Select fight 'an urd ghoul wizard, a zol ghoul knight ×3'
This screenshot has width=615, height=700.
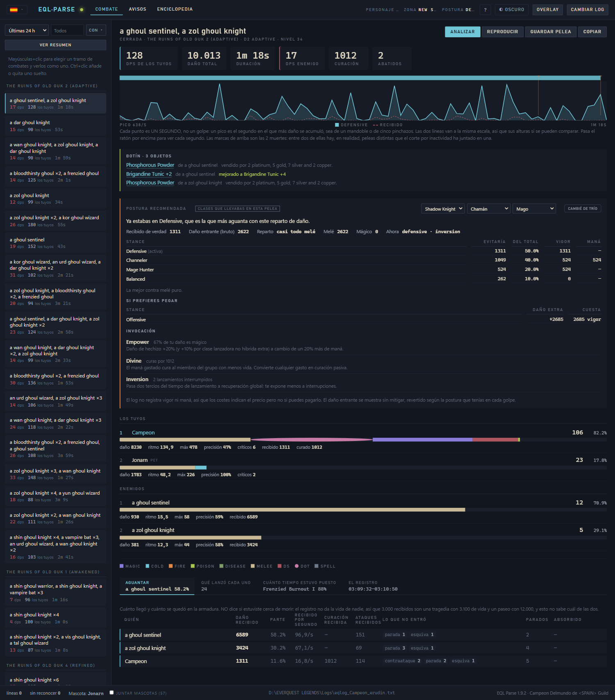[55, 401]
